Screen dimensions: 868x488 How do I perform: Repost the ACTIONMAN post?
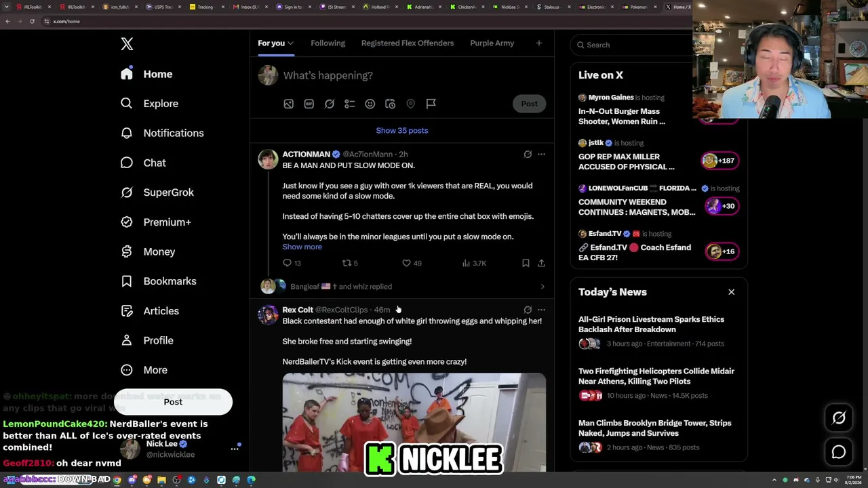[x=349, y=263]
